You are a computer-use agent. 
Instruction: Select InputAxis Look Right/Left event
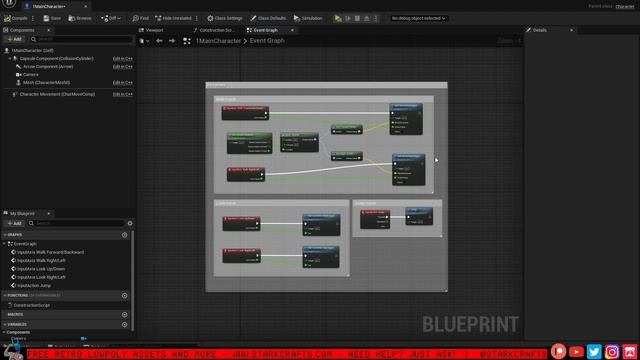point(41,277)
